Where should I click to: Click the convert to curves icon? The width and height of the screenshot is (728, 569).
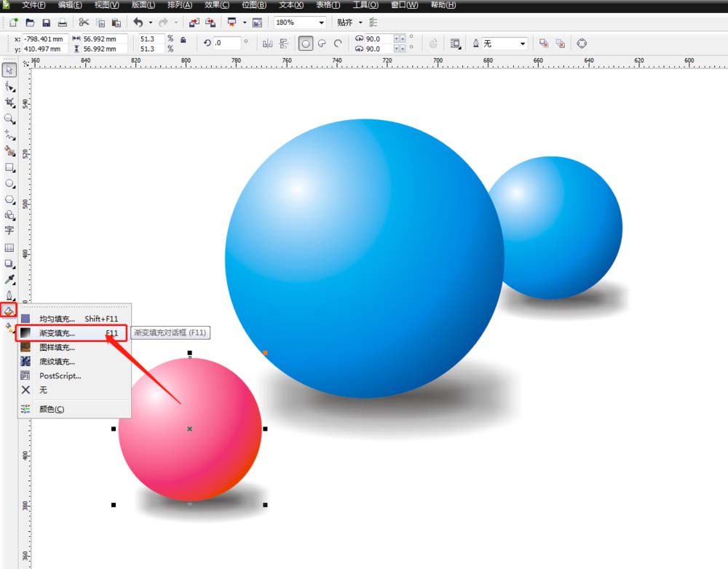click(x=582, y=44)
